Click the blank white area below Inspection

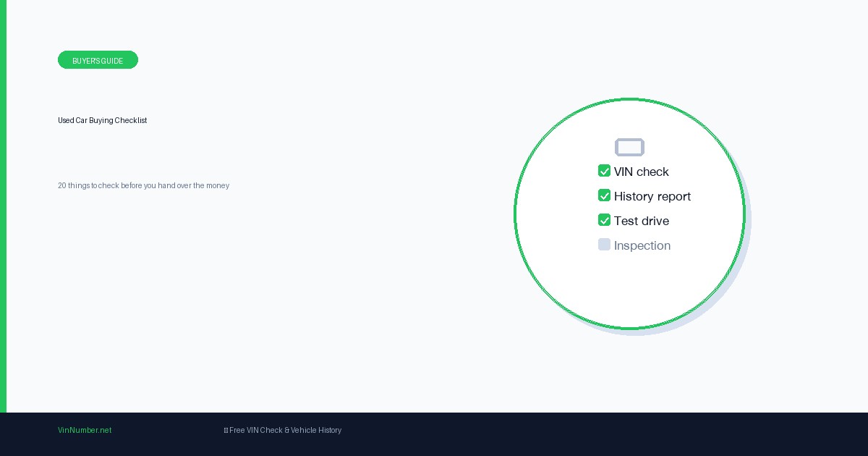coord(629,290)
